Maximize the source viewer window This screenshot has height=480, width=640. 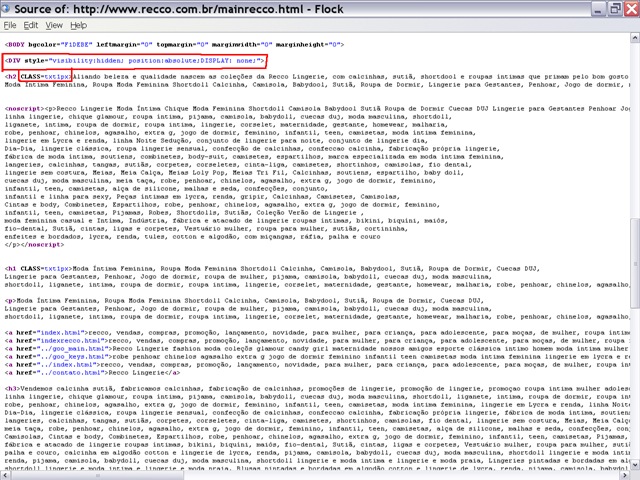coord(615,9)
